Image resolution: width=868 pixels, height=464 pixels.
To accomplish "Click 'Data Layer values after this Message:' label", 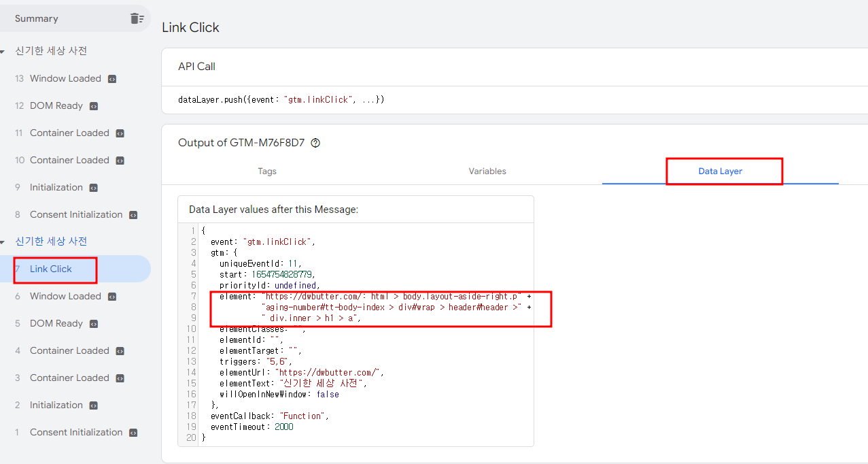I will click(x=273, y=210).
